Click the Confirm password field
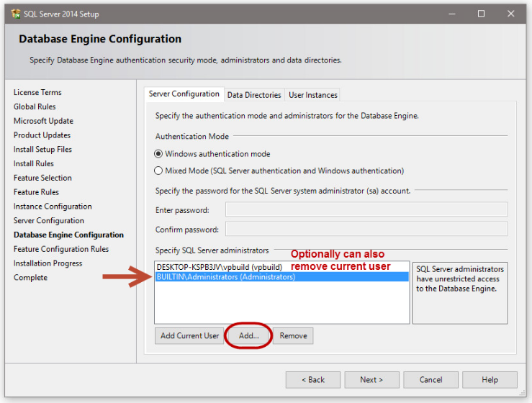 (x=366, y=230)
